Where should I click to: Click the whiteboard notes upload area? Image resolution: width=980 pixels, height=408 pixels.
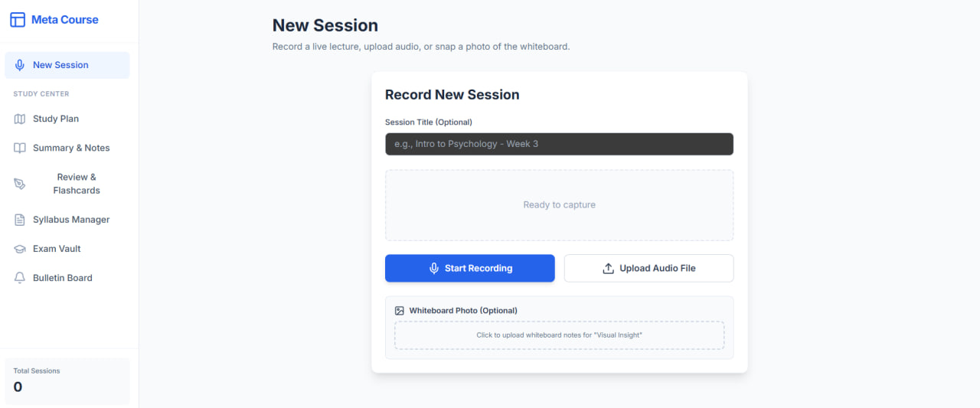[x=559, y=335]
